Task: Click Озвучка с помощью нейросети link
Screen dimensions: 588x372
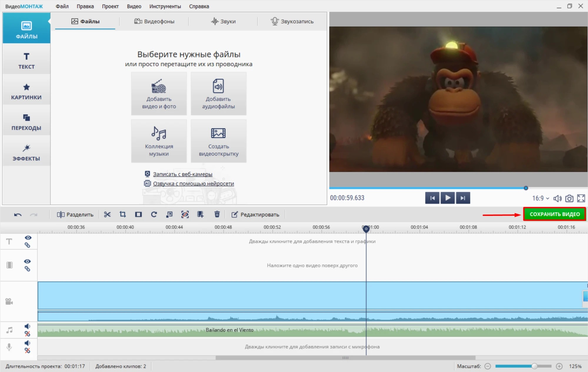Action: coord(194,184)
